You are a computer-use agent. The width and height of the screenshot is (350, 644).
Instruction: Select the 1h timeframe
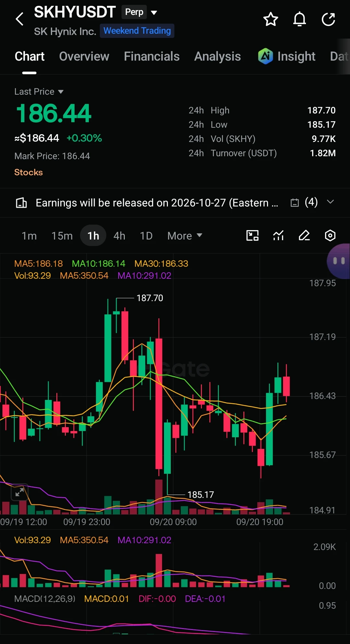pyautogui.click(x=93, y=236)
